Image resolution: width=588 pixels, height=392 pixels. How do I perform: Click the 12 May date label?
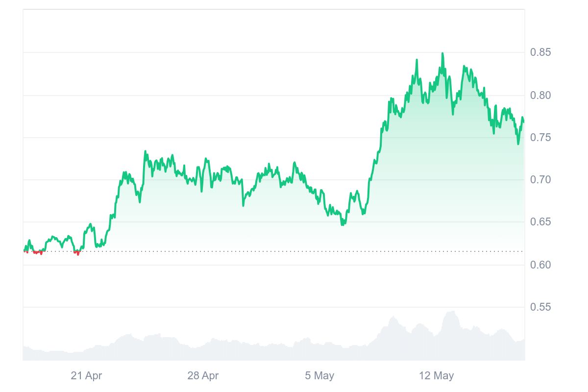tap(436, 376)
